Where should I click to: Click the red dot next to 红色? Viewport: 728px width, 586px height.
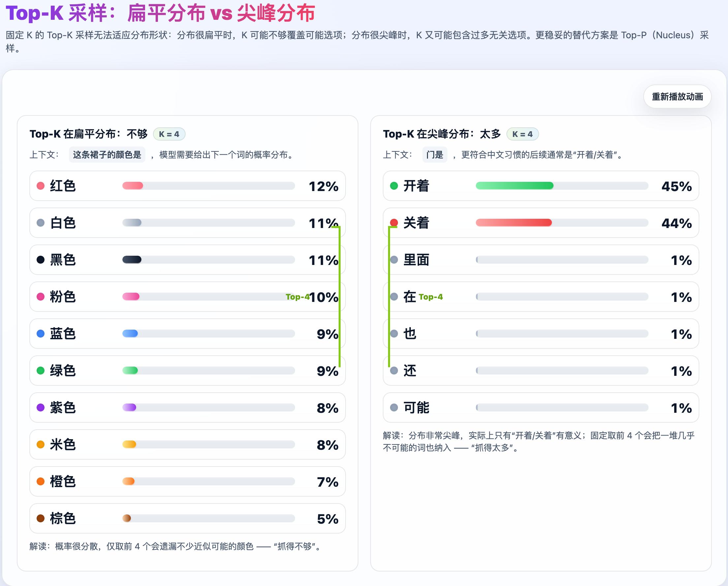pyautogui.click(x=40, y=185)
